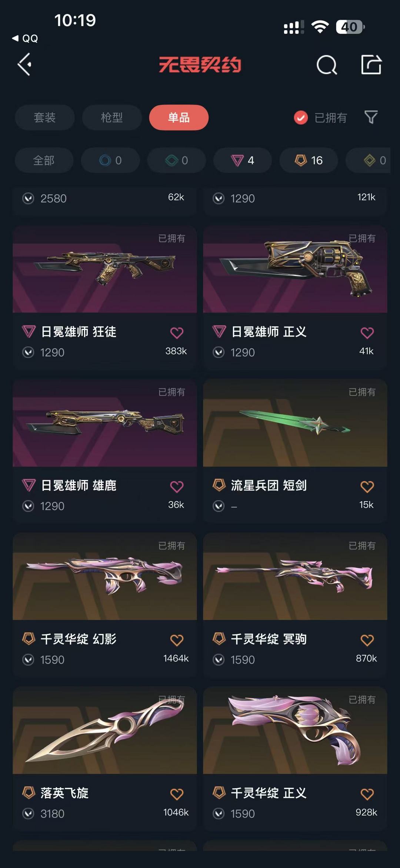The width and height of the screenshot is (400, 868).
Task: Tap the share icon
Action: 371,65
